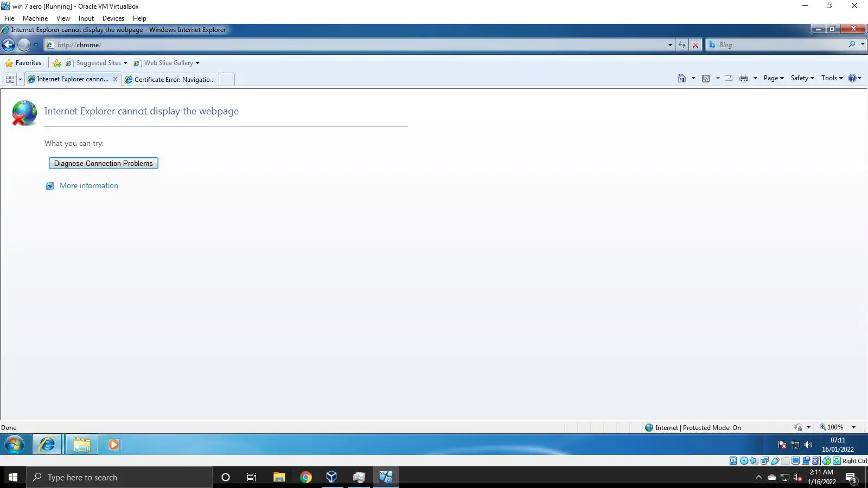The width and height of the screenshot is (868, 488).
Task: Open the Quick Tabs view icon
Action: click(10, 79)
